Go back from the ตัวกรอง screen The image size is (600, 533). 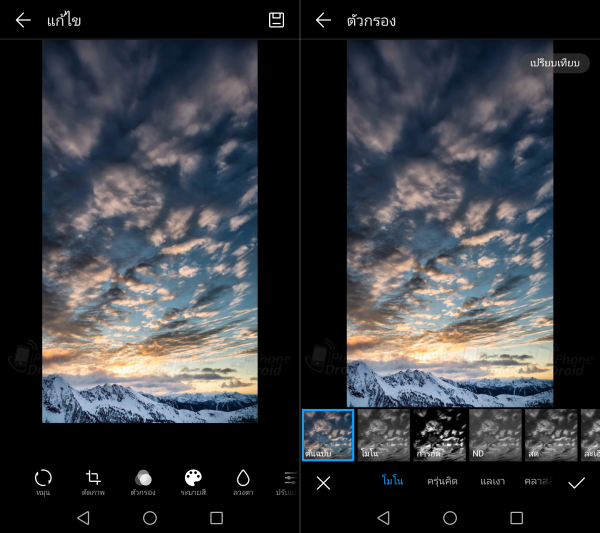pyautogui.click(x=323, y=20)
